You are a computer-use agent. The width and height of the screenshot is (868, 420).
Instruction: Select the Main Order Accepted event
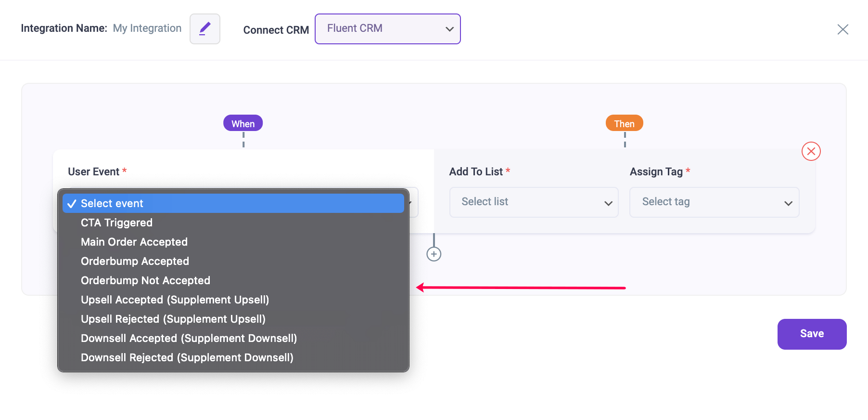point(134,242)
